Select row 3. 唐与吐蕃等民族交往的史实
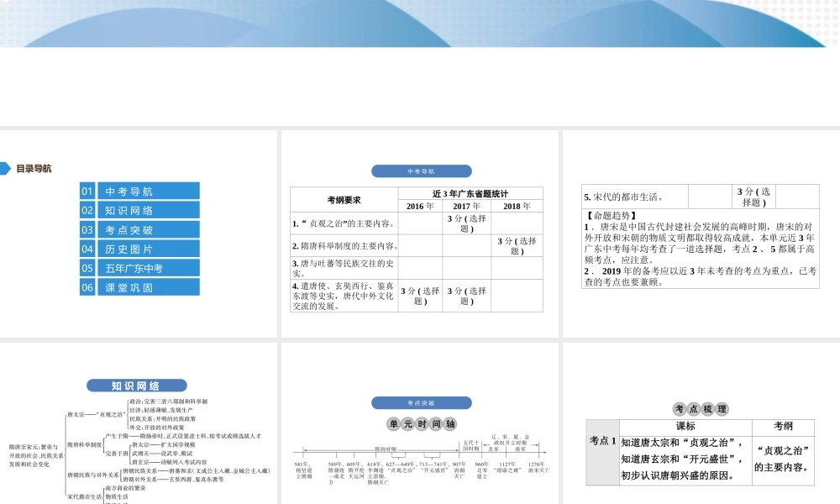 click(x=344, y=268)
